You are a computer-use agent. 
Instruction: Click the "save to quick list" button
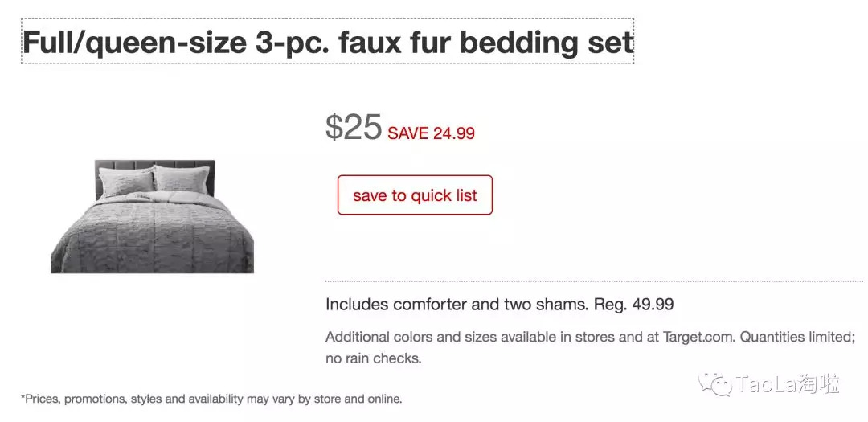click(x=415, y=195)
